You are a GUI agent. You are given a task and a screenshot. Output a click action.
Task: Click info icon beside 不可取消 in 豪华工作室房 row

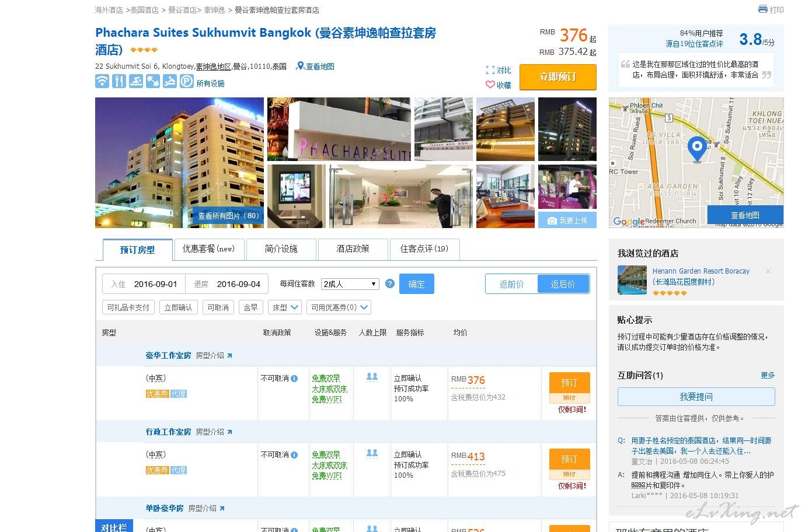pyautogui.click(x=294, y=379)
